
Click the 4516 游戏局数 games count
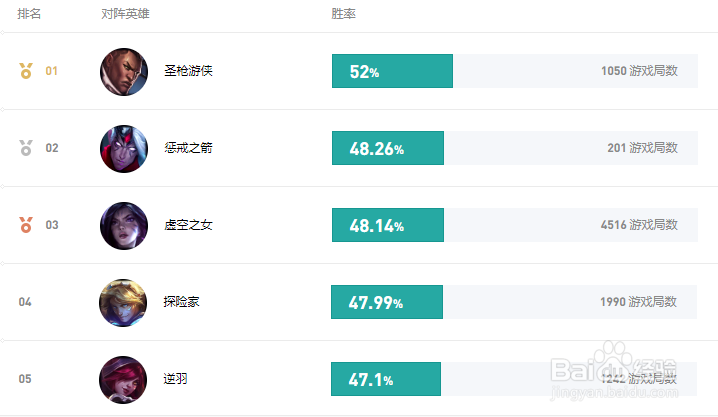pos(639,225)
